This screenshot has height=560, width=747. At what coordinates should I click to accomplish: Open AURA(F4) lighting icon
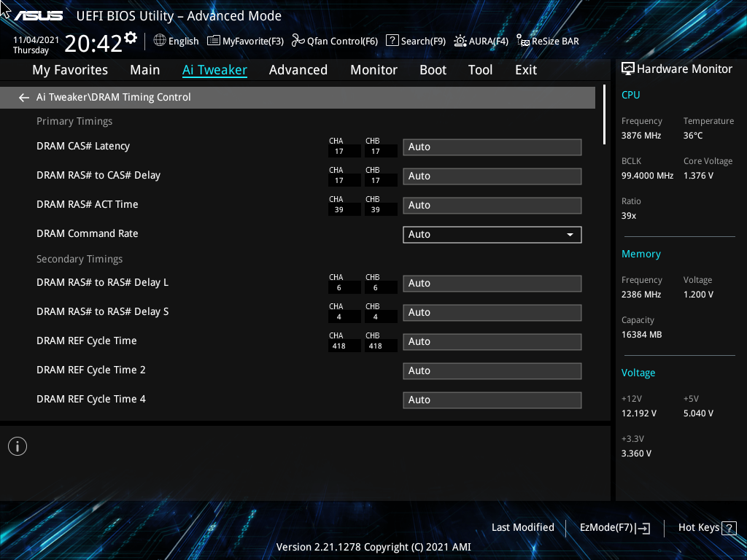460,41
